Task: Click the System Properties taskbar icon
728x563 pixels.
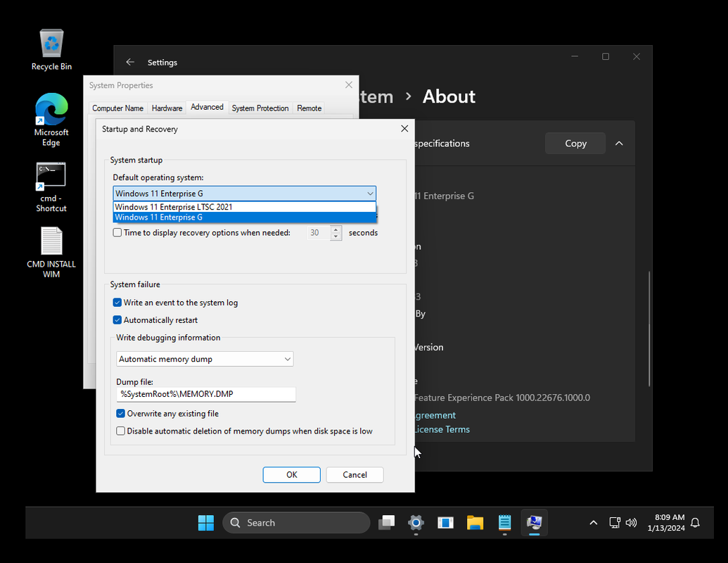Action: coord(535,523)
